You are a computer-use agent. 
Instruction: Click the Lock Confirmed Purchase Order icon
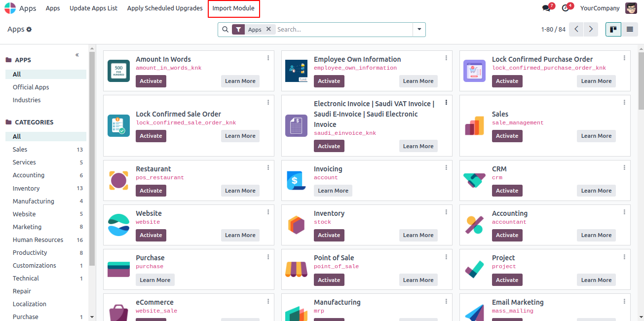click(474, 71)
